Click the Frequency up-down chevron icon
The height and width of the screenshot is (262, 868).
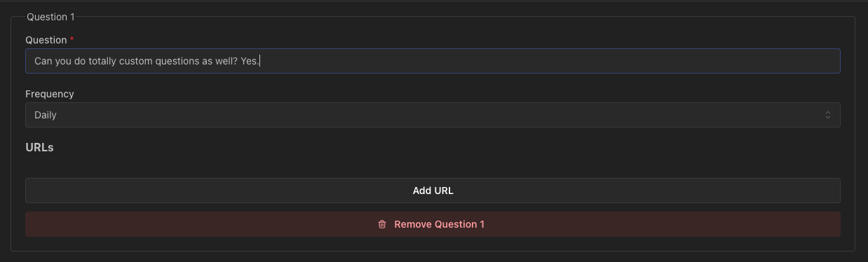pyautogui.click(x=827, y=115)
